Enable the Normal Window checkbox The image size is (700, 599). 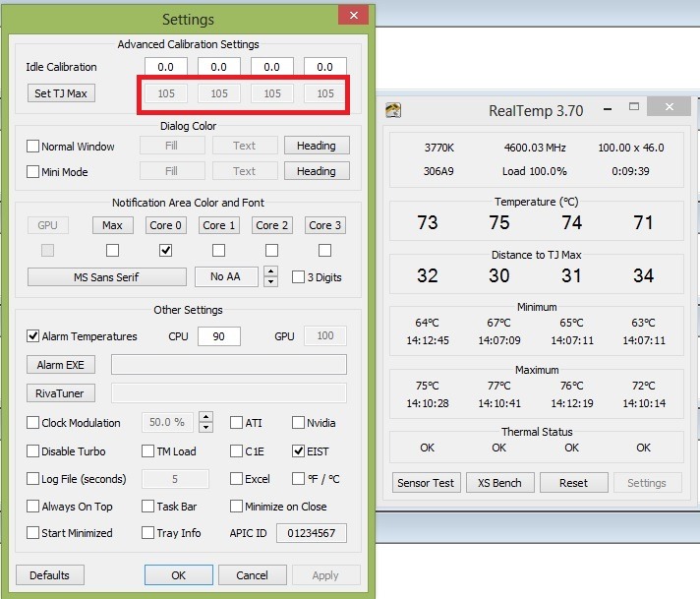pyautogui.click(x=32, y=147)
